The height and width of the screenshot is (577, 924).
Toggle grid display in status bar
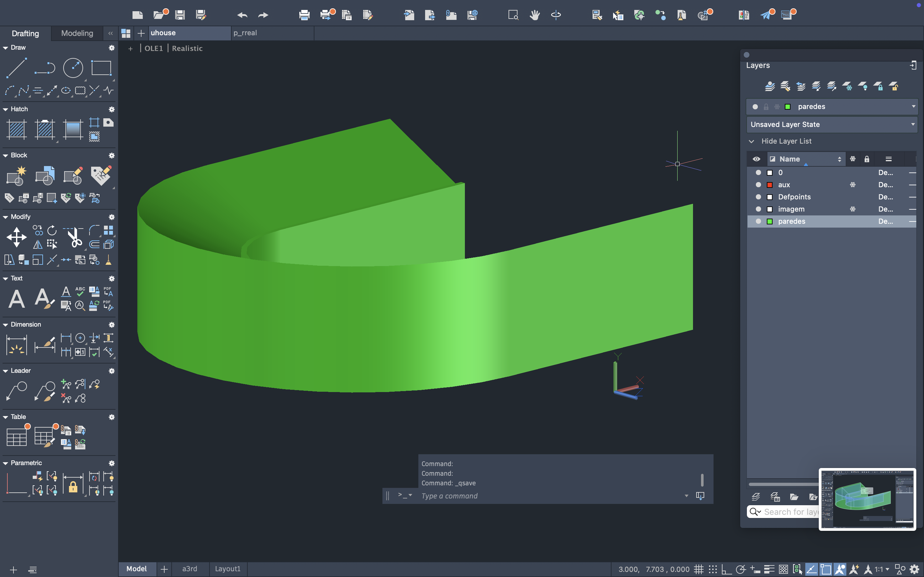698,569
